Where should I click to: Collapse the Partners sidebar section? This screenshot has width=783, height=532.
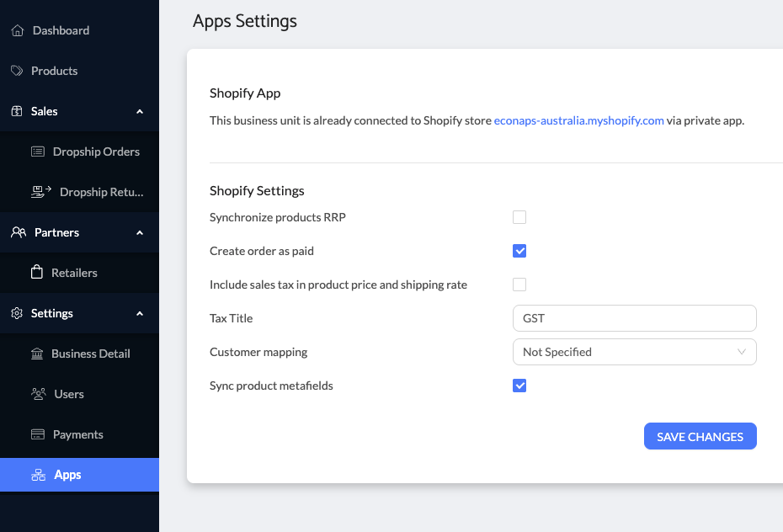tap(140, 232)
